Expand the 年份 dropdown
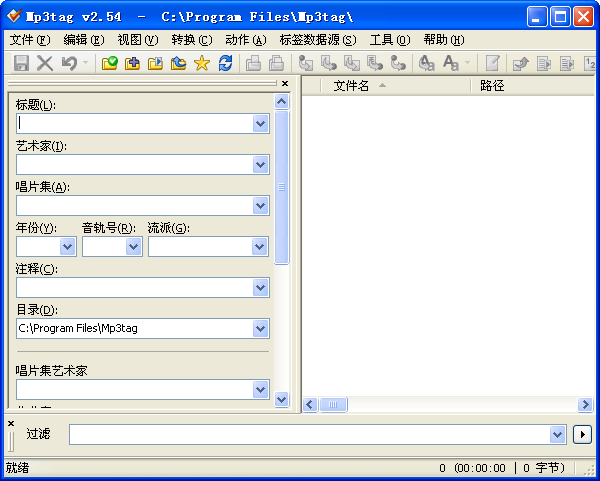The width and height of the screenshot is (600, 481). (x=67, y=246)
